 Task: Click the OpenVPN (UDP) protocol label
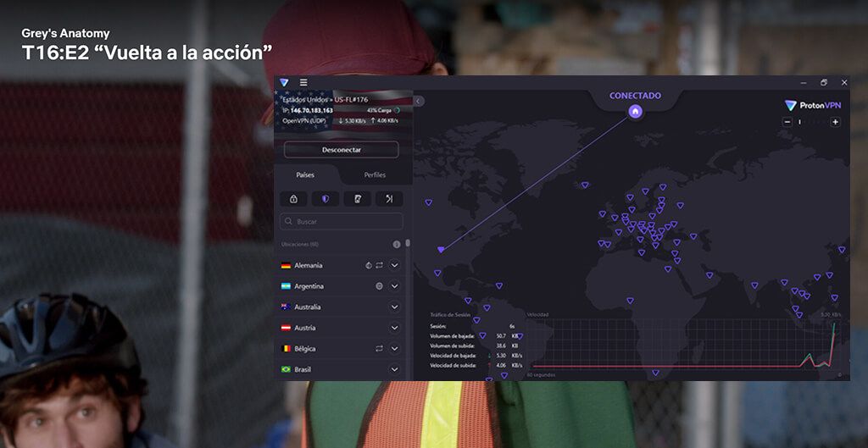pyautogui.click(x=304, y=120)
